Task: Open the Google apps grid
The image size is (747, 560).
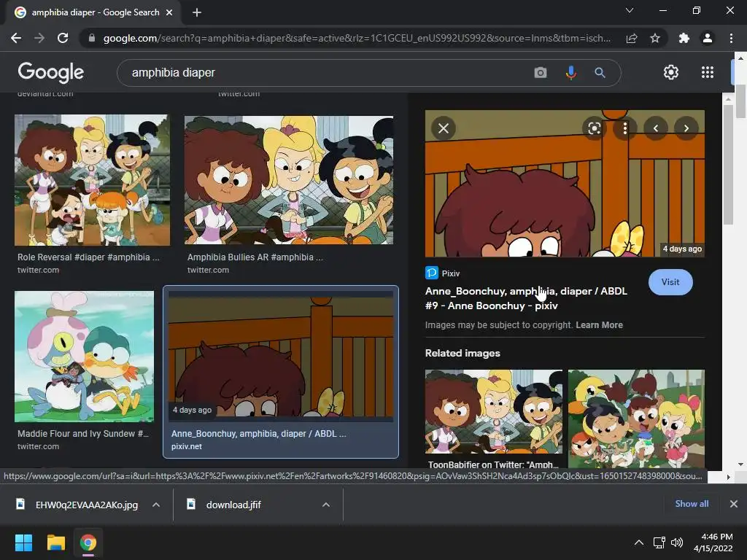Action: [x=708, y=72]
